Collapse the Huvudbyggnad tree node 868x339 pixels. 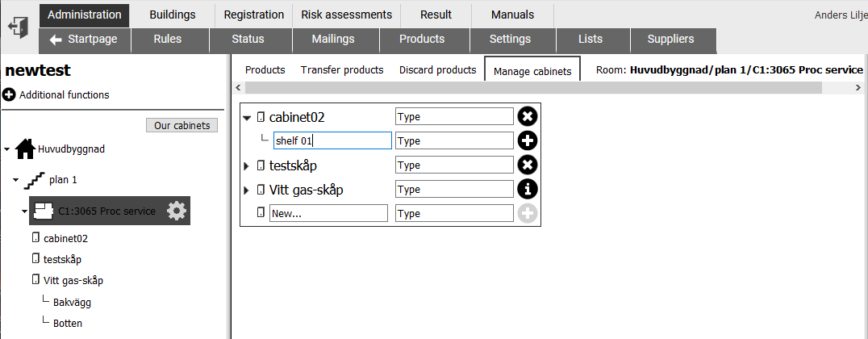coord(7,149)
